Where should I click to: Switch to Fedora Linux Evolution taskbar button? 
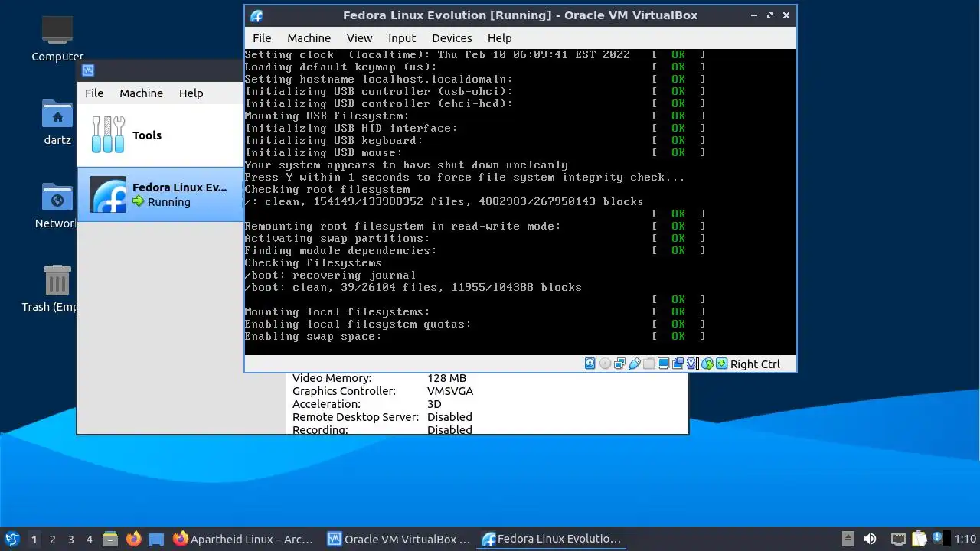pos(553,539)
